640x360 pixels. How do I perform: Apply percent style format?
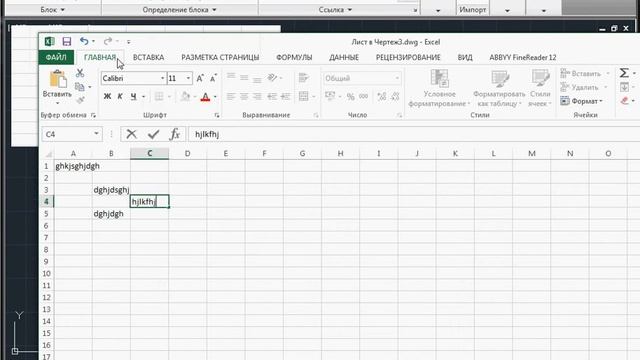350,97
